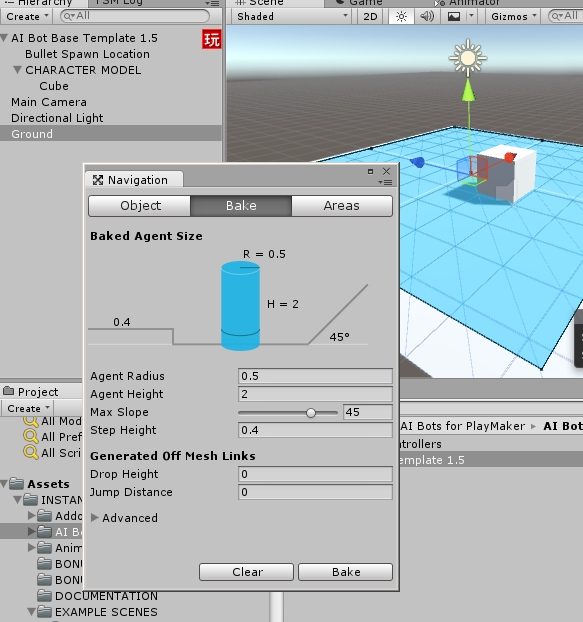Expand the AI Bo folder
The width and height of the screenshot is (583, 622).
tap(32, 532)
